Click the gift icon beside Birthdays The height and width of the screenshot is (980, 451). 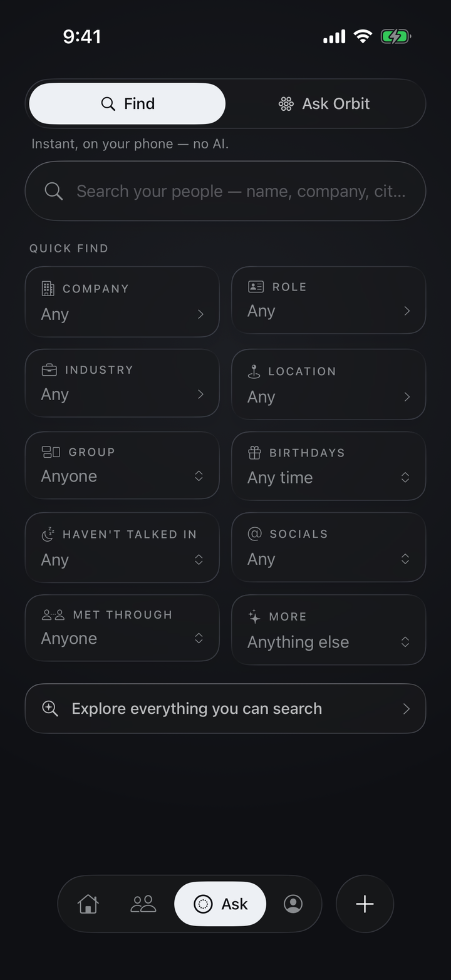coord(254,452)
